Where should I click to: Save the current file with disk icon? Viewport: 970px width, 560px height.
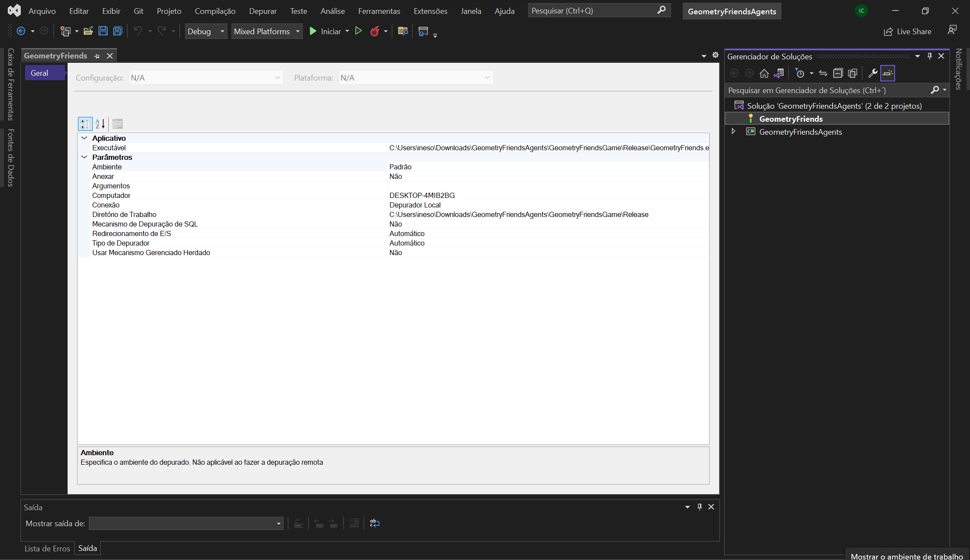click(x=103, y=31)
